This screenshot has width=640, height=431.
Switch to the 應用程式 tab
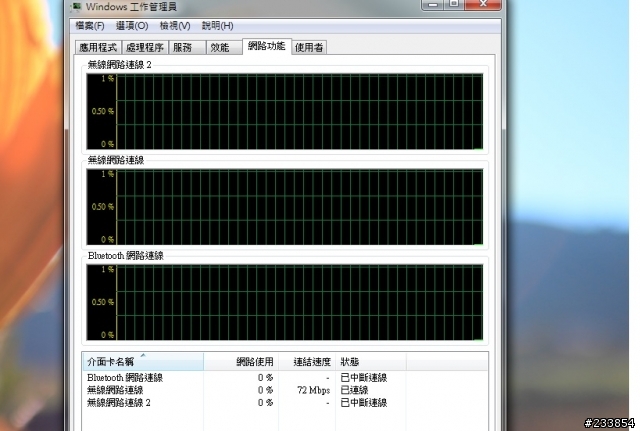98,47
